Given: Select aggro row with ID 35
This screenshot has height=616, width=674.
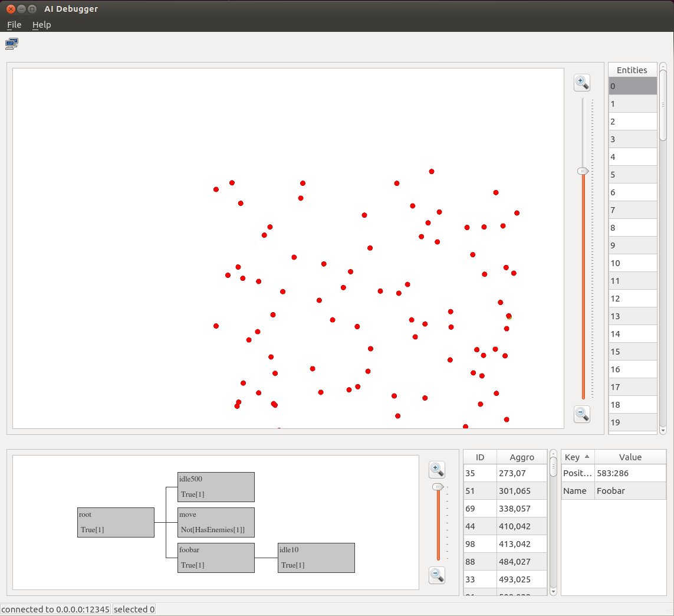Looking at the screenshot, I should (505, 473).
